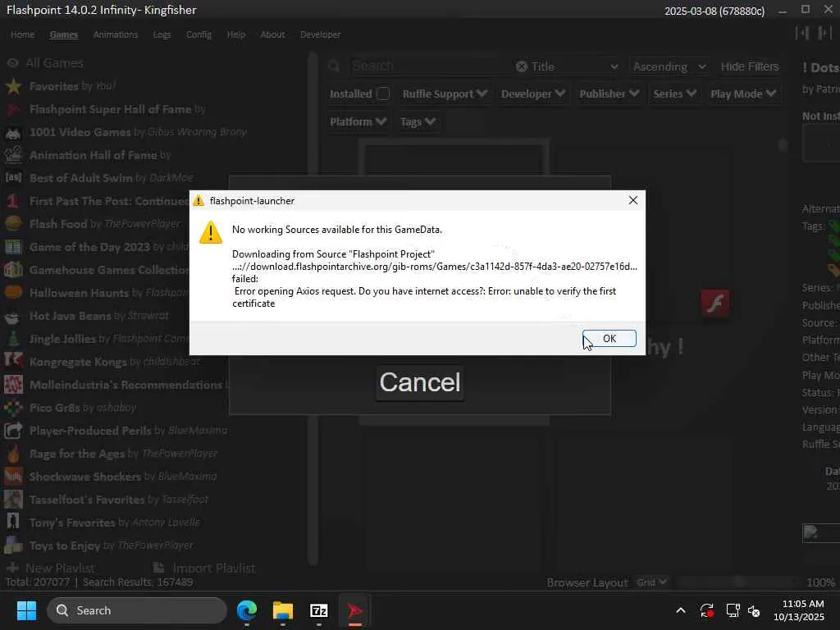Adjust the thumbnail zoom scale slider
The image size is (840, 630).
[738, 582]
